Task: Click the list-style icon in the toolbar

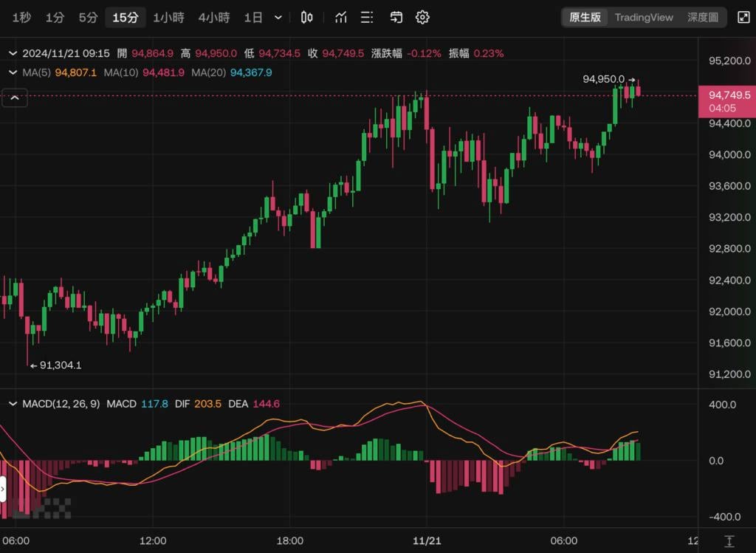Action: click(368, 18)
